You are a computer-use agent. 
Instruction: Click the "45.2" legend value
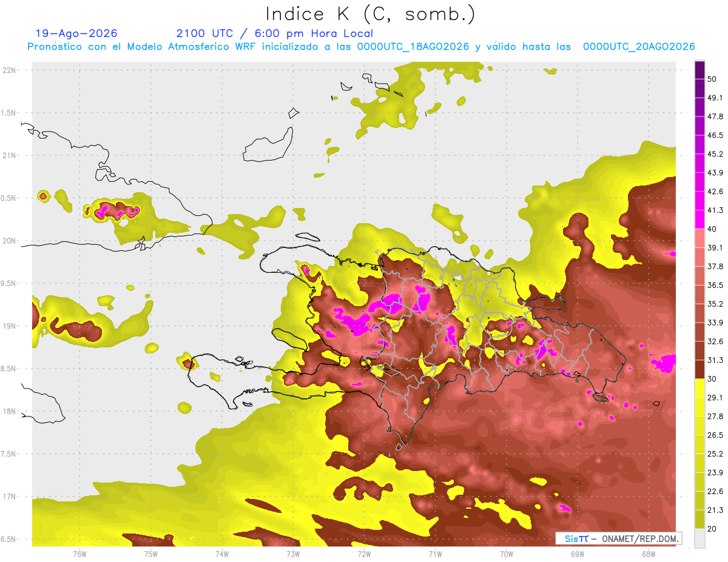pos(715,154)
